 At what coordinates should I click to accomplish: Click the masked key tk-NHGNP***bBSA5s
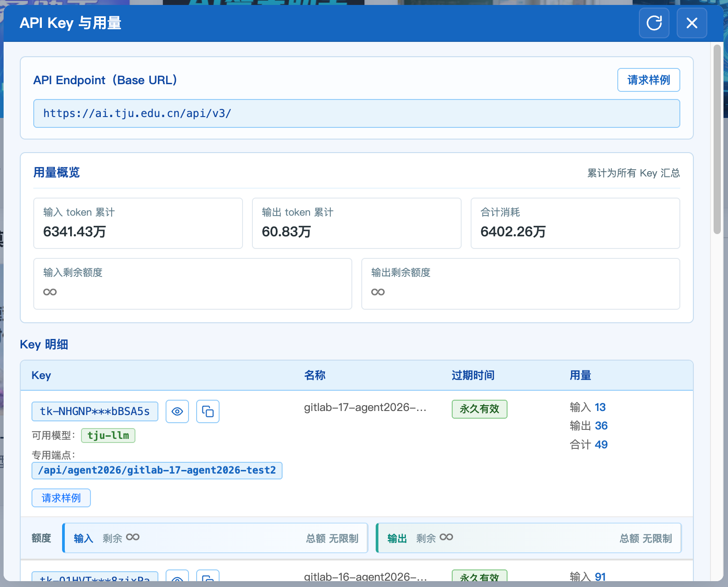[x=95, y=411]
